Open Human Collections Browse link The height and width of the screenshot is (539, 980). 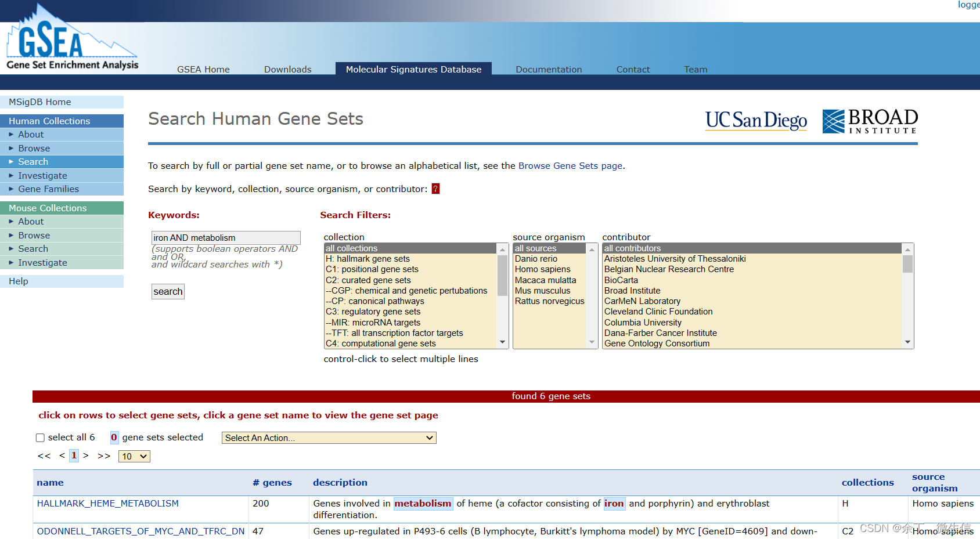tap(62, 149)
